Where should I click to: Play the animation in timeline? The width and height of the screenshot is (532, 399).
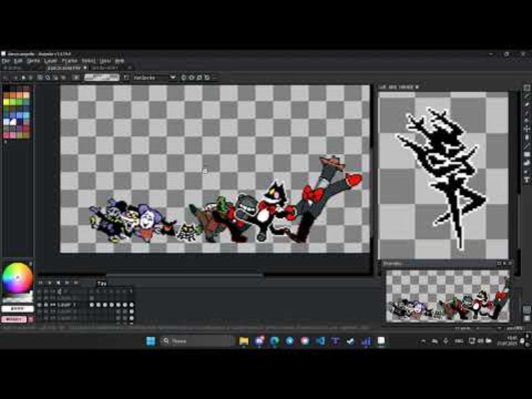coord(59,282)
